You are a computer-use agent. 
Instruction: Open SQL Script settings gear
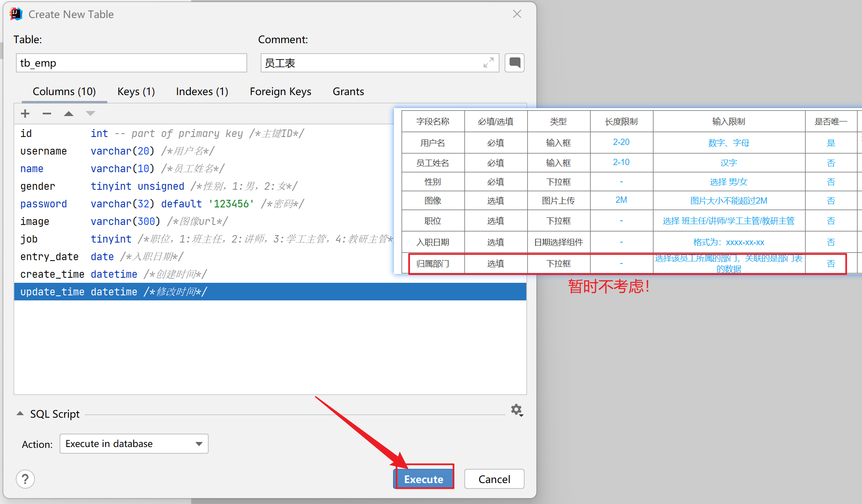[517, 410]
